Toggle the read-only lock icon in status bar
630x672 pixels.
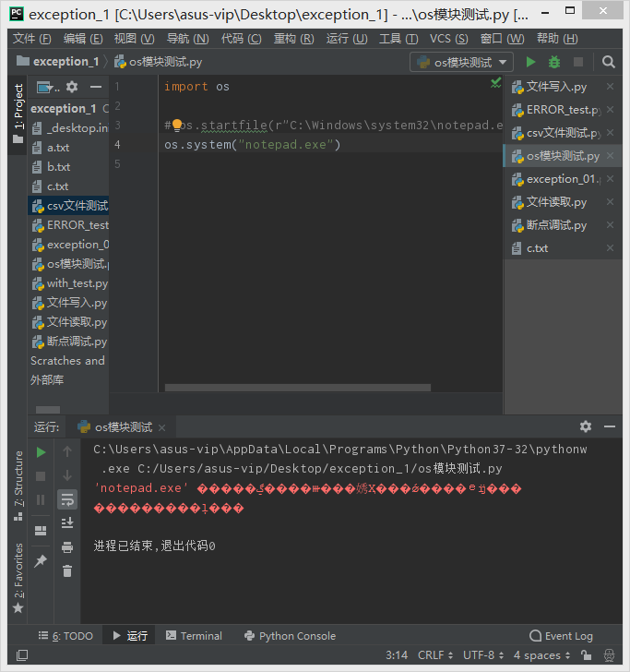tap(586, 654)
